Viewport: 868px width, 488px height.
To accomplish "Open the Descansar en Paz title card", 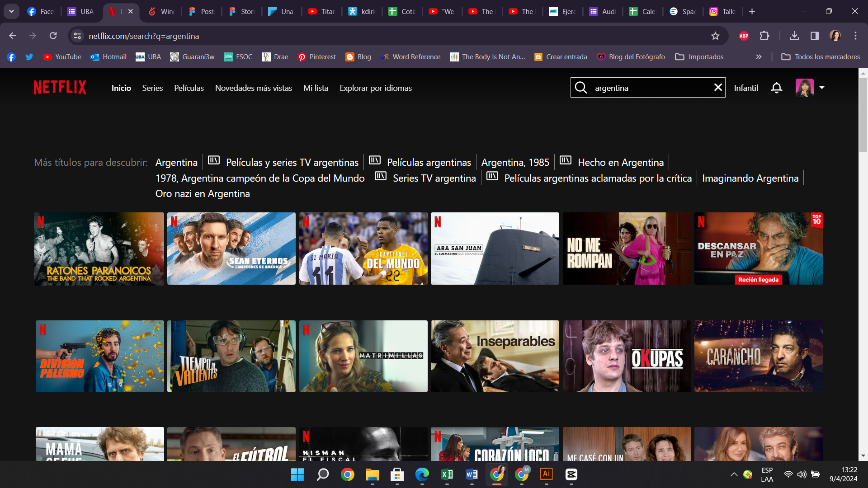I will [x=759, y=249].
